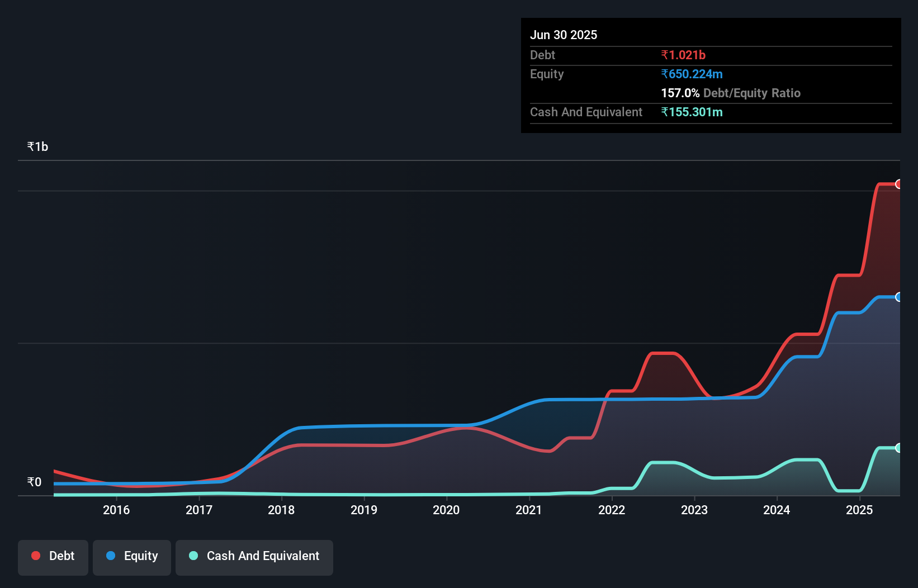Toggle the Debt series visibility
Image resolution: width=918 pixels, height=588 pixels.
coord(53,557)
